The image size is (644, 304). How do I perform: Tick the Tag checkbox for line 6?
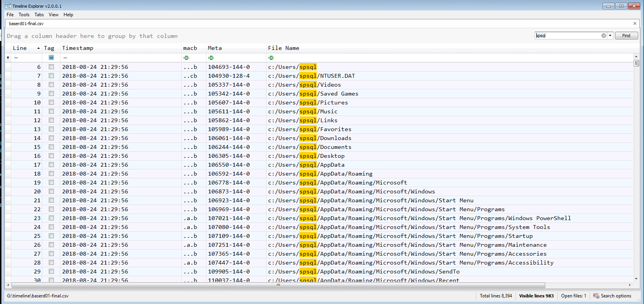click(x=51, y=67)
